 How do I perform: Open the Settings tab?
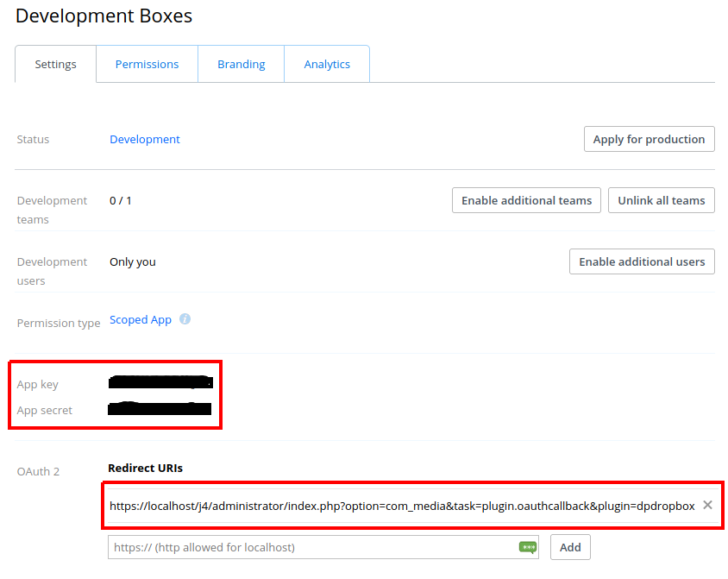[55, 65]
